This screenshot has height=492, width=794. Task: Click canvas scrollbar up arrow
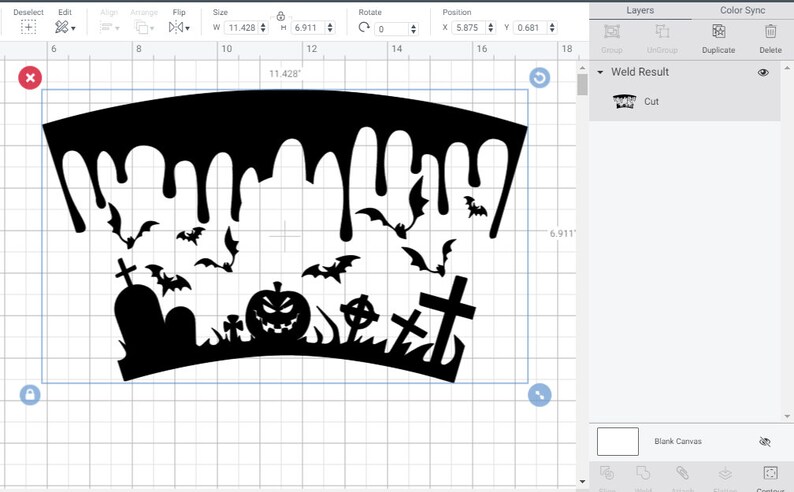[x=582, y=68]
